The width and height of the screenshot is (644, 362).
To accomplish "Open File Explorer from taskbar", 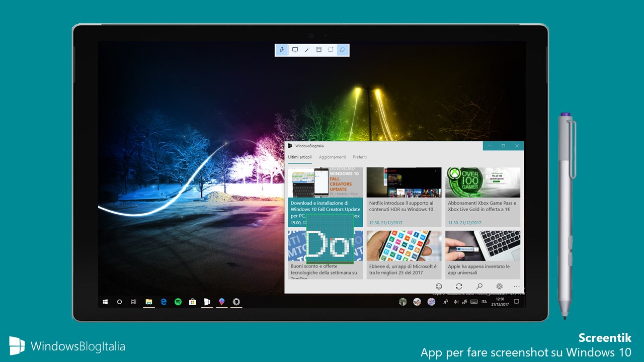I will (x=149, y=302).
